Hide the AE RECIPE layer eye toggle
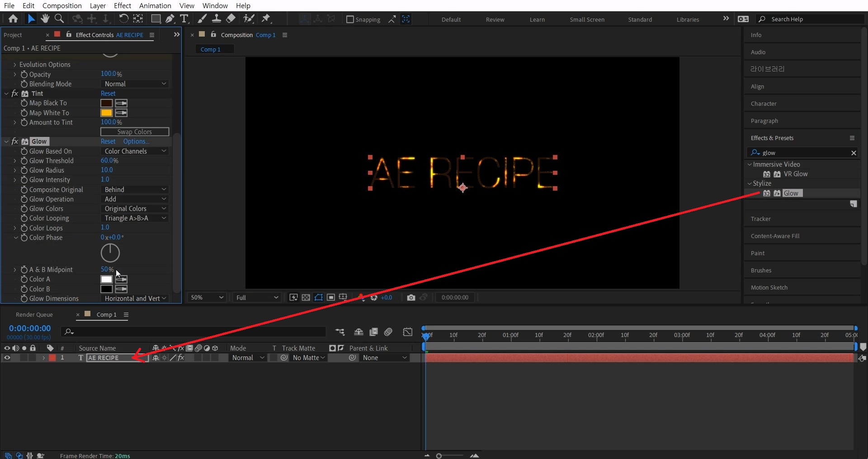This screenshot has height=459, width=868. [x=7, y=358]
